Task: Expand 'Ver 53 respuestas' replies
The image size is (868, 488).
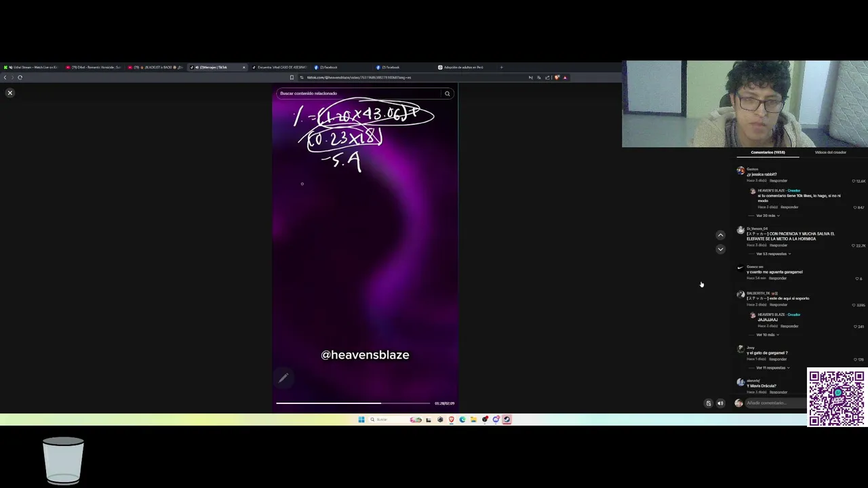Action: coord(774,254)
